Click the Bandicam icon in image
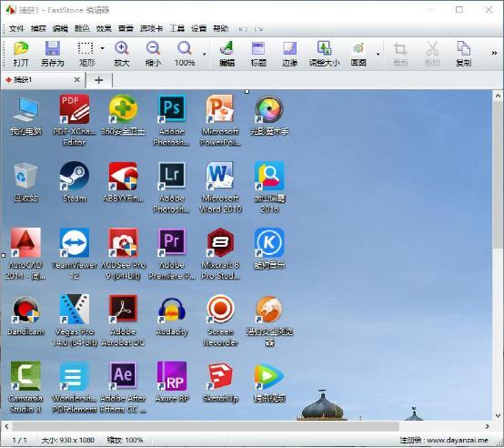Image resolution: width=504 pixels, height=448 pixels. click(25, 309)
